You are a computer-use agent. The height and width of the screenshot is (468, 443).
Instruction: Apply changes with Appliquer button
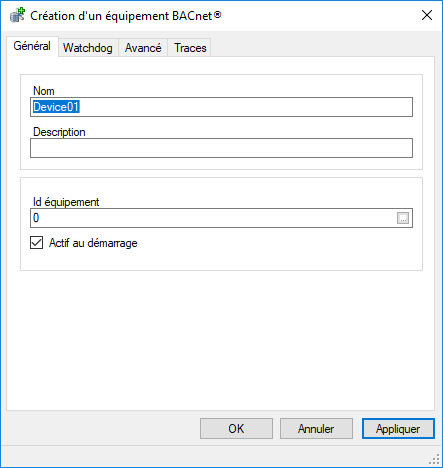(398, 429)
